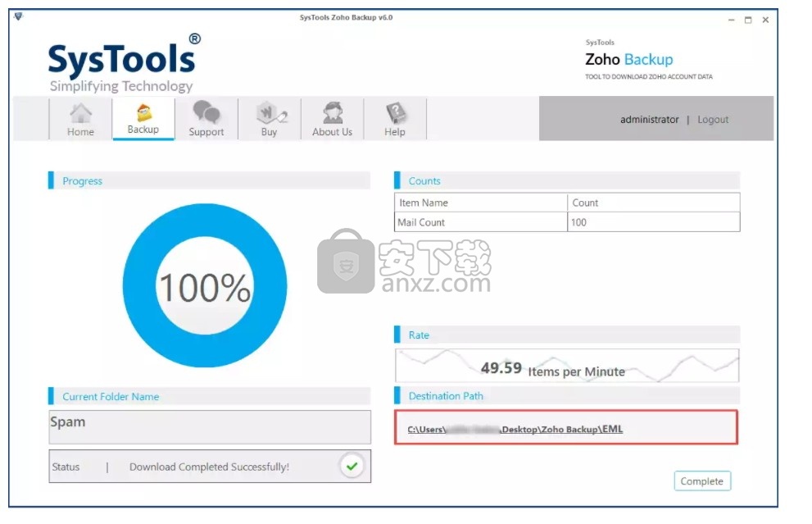Open the destination path link ending in EML
812x524 pixels.
coord(515,429)
